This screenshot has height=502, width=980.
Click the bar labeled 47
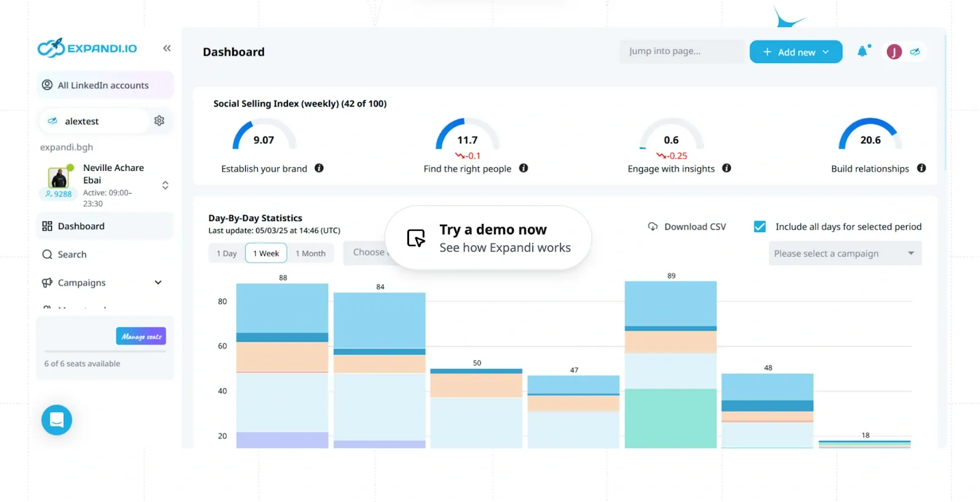573,412
